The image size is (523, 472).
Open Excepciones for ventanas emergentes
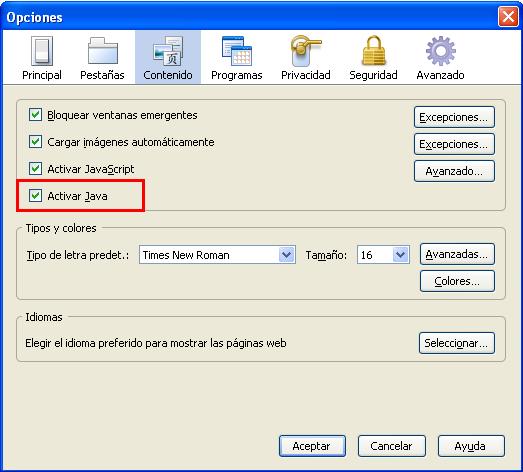454,117
